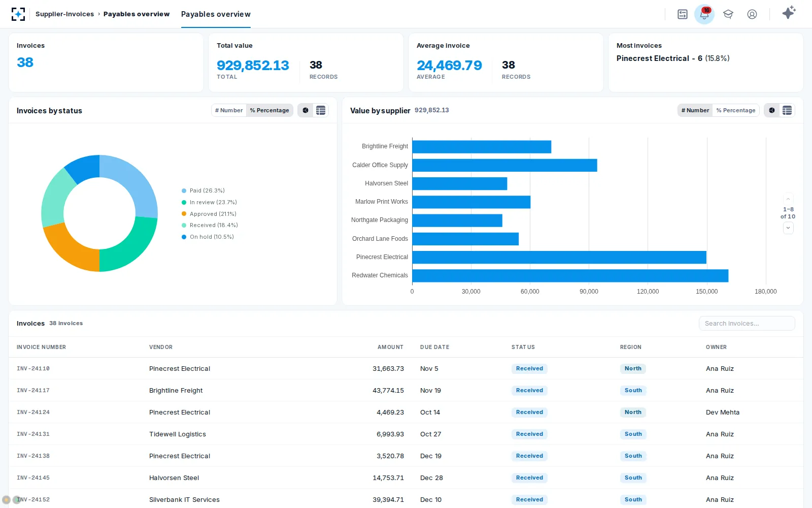Open the learning graduation cap icon
Screen dimensions: 812x508
tap(728, 14)
